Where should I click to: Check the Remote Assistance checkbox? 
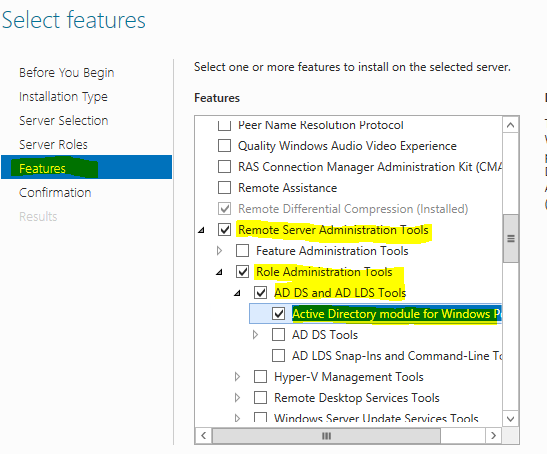pos(224,188)
